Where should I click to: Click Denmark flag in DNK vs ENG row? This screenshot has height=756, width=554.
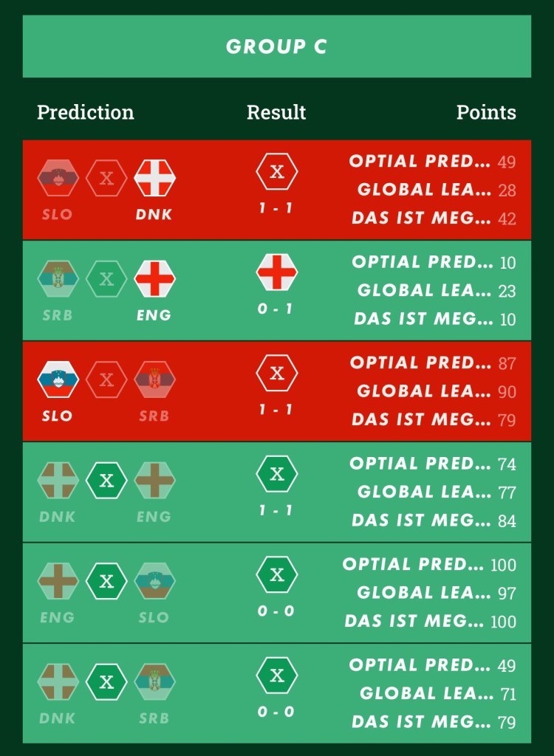click(58, 480)
